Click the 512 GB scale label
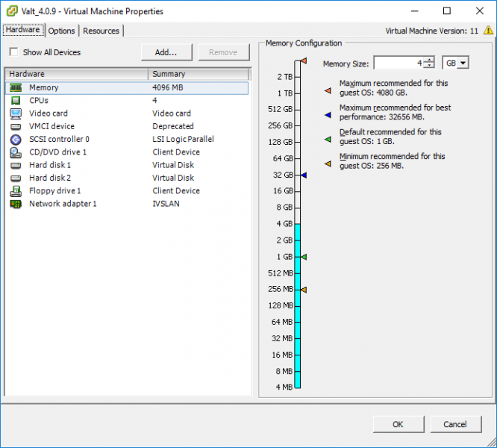 280,109
